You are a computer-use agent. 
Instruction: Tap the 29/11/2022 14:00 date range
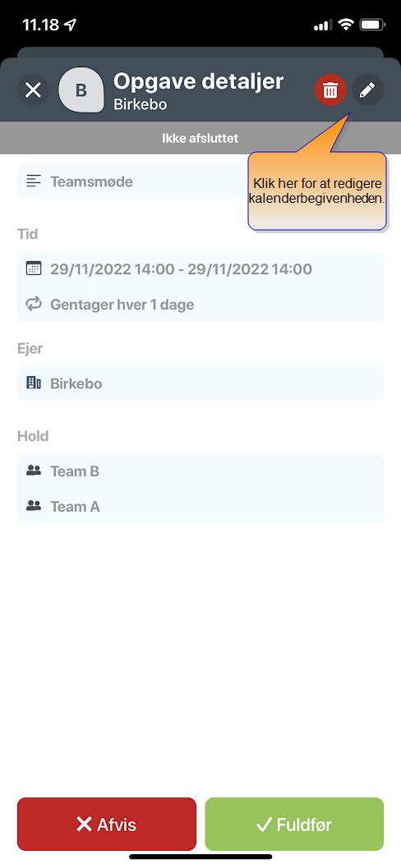(181, 269)
